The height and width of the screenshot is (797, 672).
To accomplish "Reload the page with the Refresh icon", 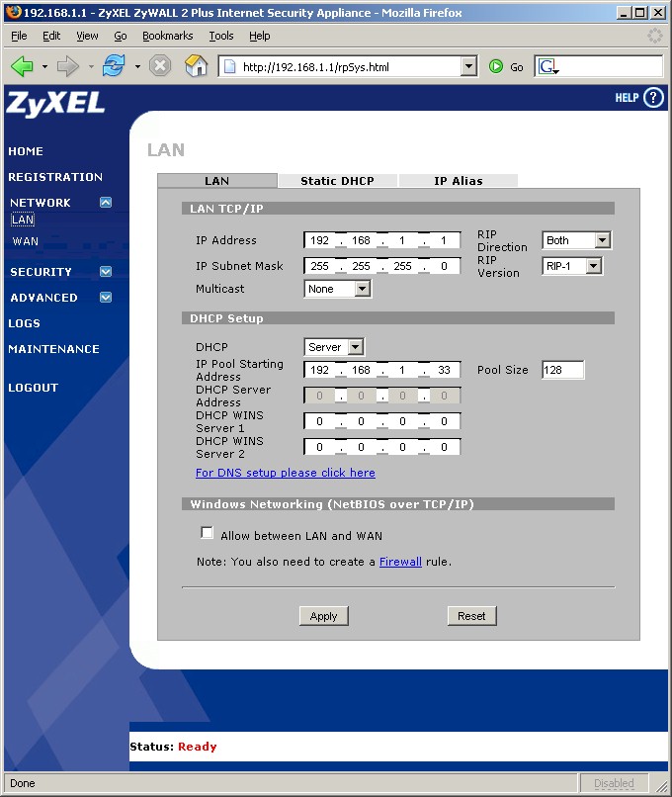I will (114, 66).
